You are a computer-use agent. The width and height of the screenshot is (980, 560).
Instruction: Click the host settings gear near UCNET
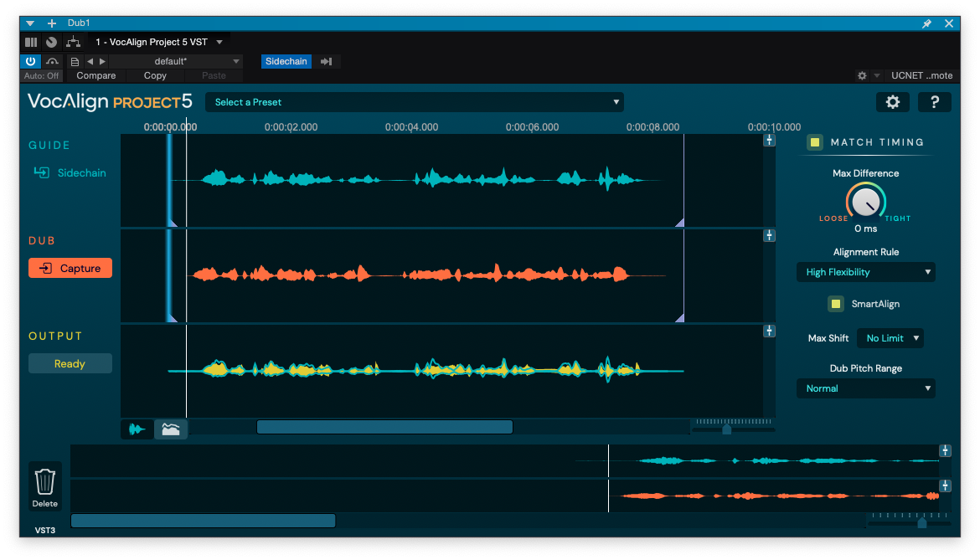[862, 75]
